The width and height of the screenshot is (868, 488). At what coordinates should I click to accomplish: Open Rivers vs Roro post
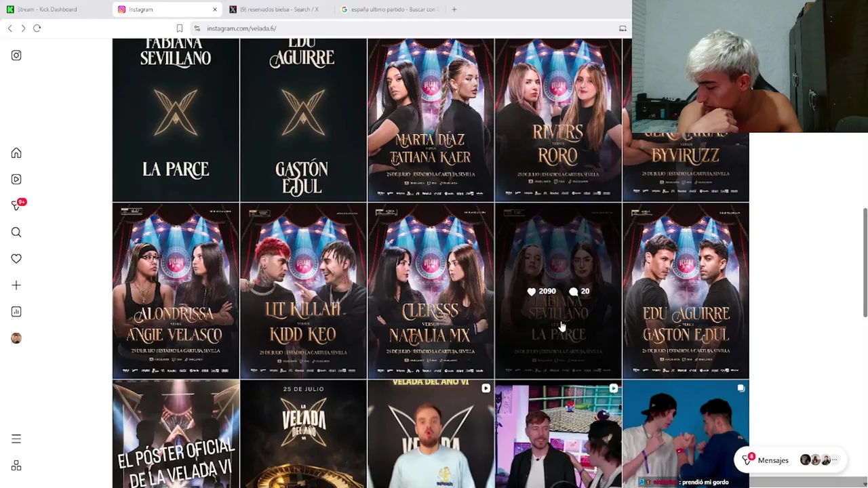point(558,120)
